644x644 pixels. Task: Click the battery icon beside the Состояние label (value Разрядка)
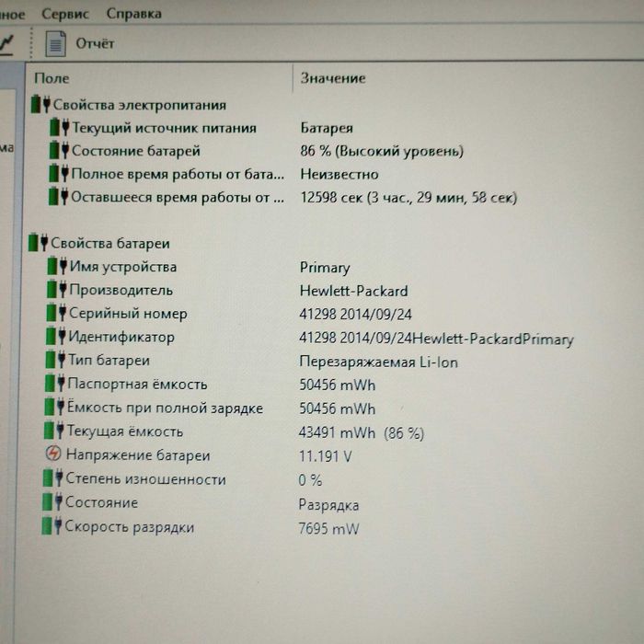coord(52,501)
